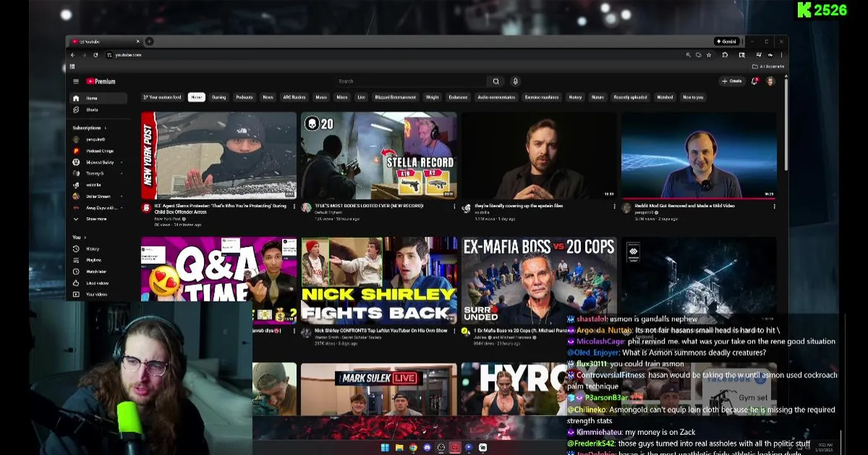Open Home in the YouTube sidebar
This screenshot has height=455, width=868.
point(98,99)
